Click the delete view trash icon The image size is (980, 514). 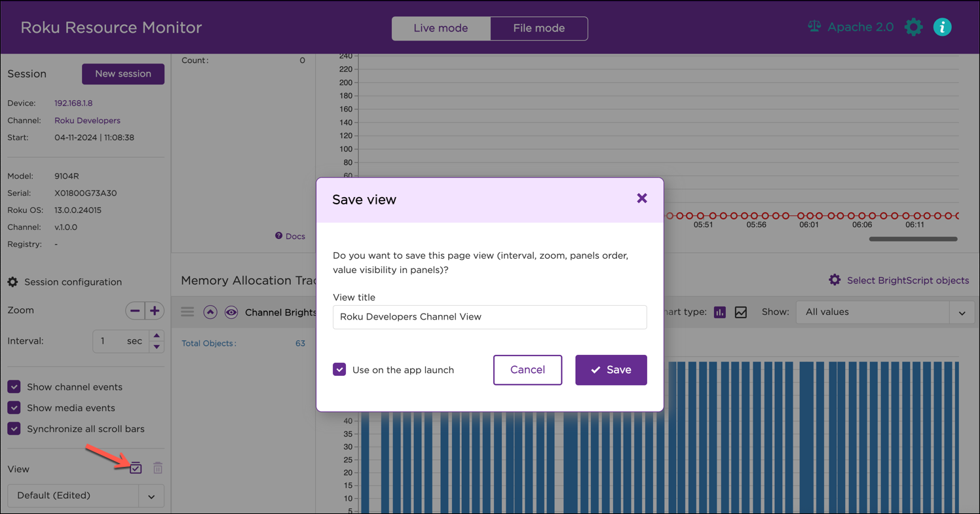pyautogui.click(x=157, y=468)
